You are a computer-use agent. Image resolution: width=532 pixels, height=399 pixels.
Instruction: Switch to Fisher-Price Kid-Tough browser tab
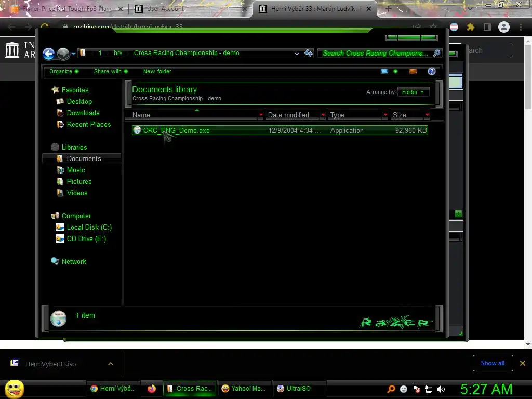pos(66,9)
